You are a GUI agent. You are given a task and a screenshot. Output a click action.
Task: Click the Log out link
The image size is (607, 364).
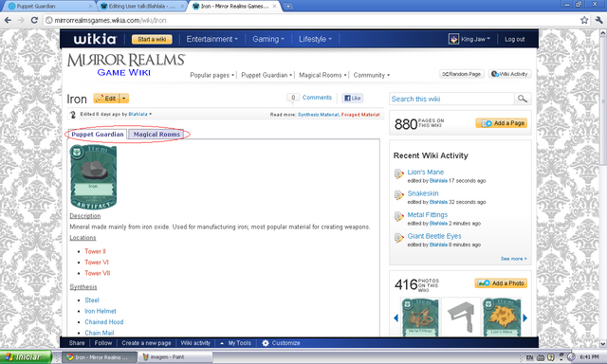tap(514, 39)
